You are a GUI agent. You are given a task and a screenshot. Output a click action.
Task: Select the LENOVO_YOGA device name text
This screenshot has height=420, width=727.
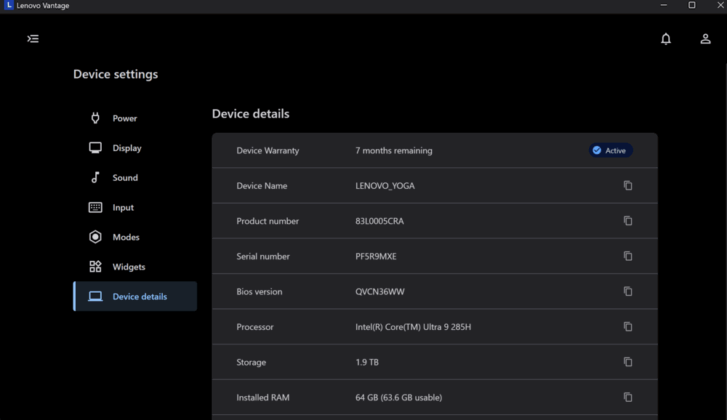point(385,186)
